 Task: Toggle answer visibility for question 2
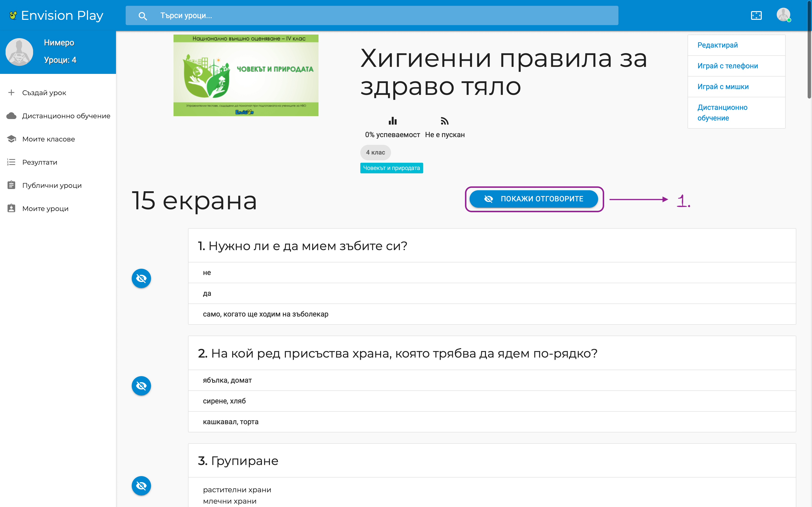click(x=141, y=386)
